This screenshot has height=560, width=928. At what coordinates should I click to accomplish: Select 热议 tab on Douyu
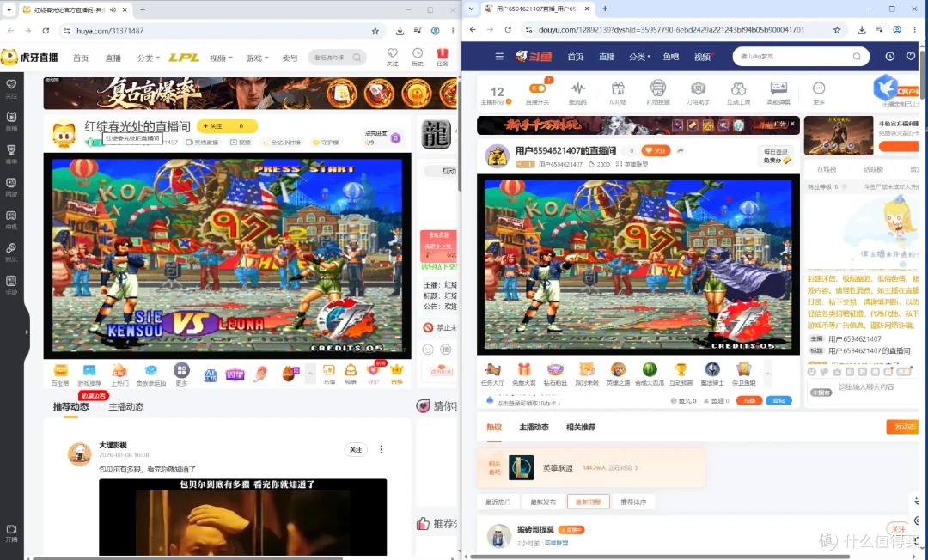coord(494,427)
